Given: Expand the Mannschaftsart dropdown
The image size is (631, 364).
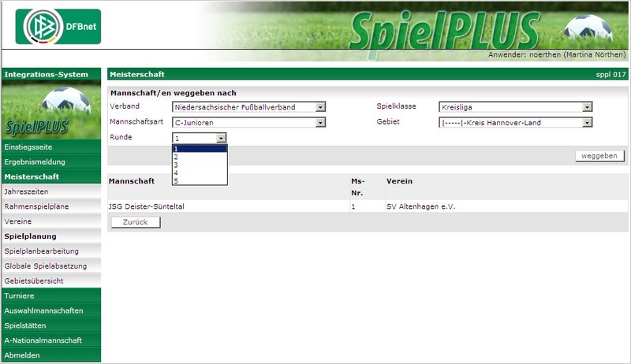Looking at the screenshot, I should coord(248,123).
